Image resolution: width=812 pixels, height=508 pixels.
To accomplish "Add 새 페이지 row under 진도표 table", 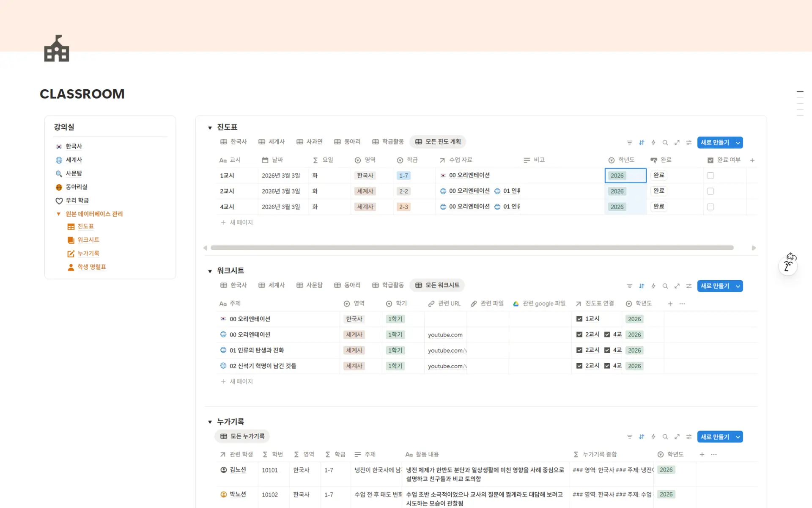I will (x=237, y=223).
